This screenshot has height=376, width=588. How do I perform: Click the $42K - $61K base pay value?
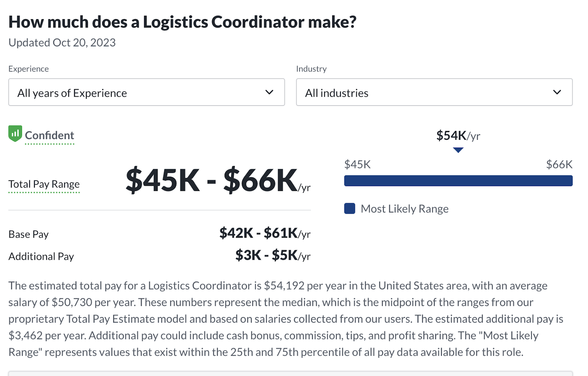tap(265, 233)
